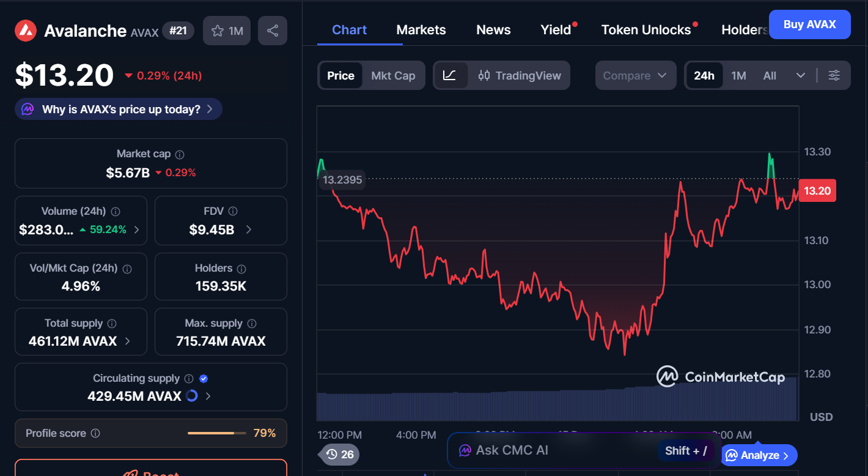Click the CoinMarketCap watermark on the chart

[x=721, y=377]
